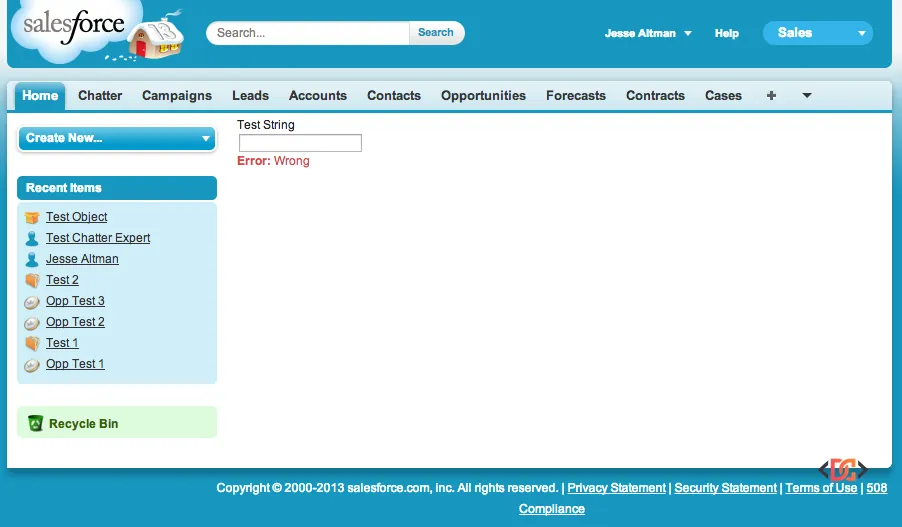The height and width of the screenshot is (527, 902).
Task: Click the Test 1 account folder icon
Action: [32, 343]
